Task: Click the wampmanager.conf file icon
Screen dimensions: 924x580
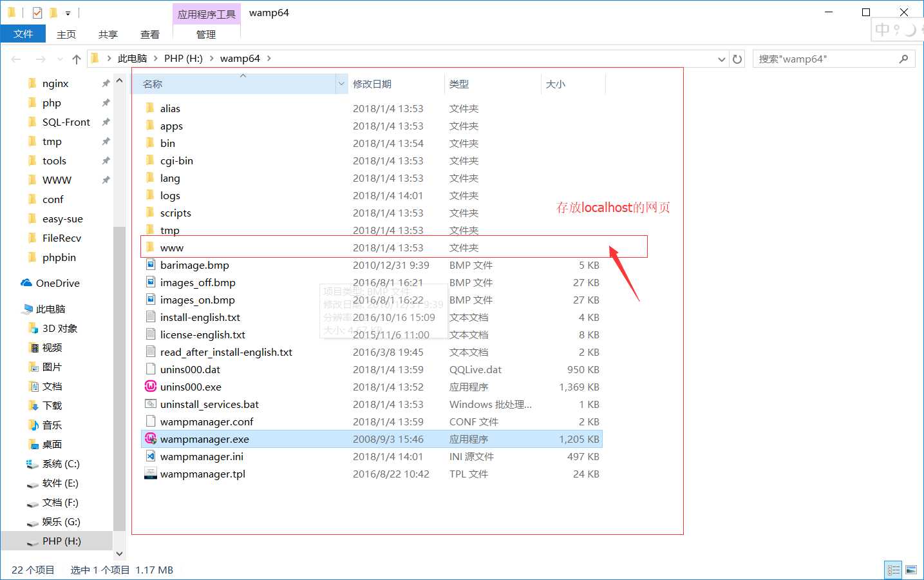Action: [150, 421]
